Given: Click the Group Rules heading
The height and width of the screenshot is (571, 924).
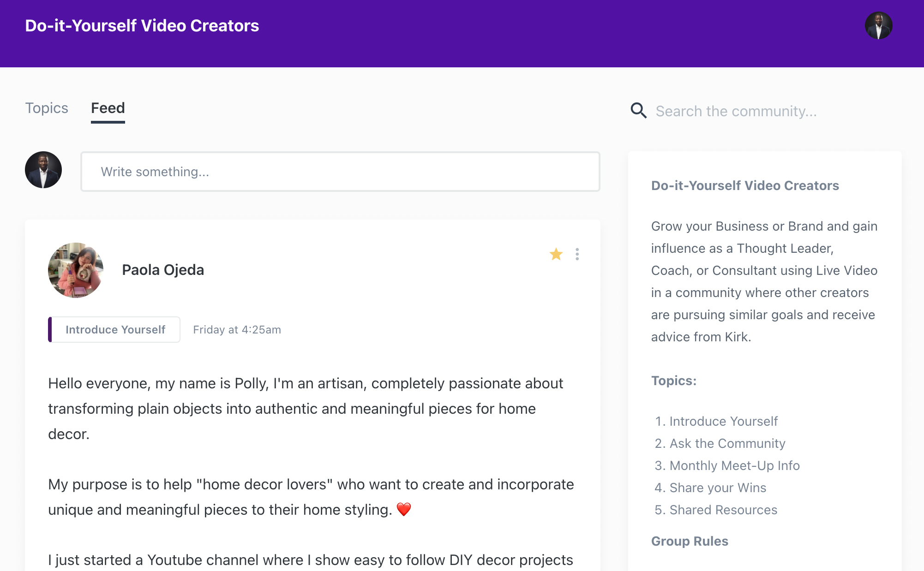Looking at the screenshot, I should (690, 541).
